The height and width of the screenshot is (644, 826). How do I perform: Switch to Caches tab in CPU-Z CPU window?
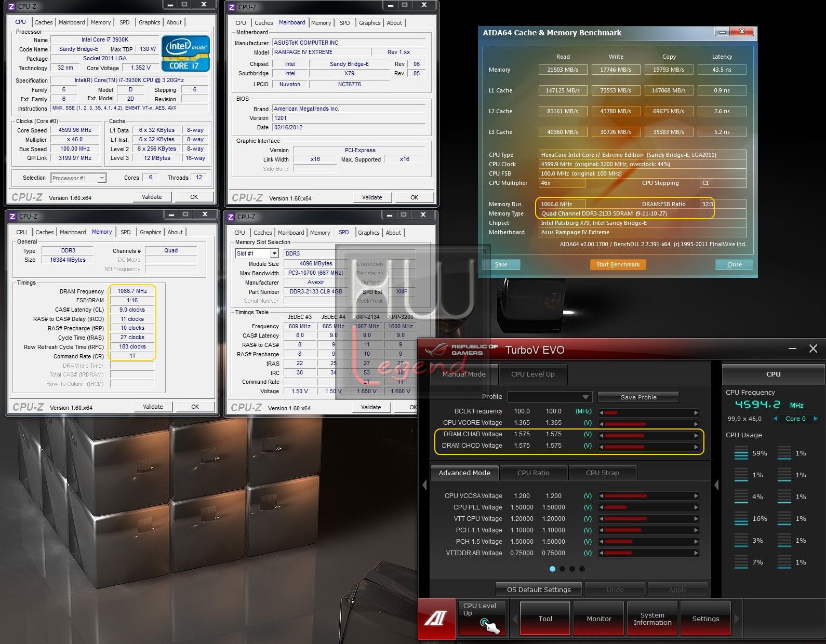tap(44, 22)
